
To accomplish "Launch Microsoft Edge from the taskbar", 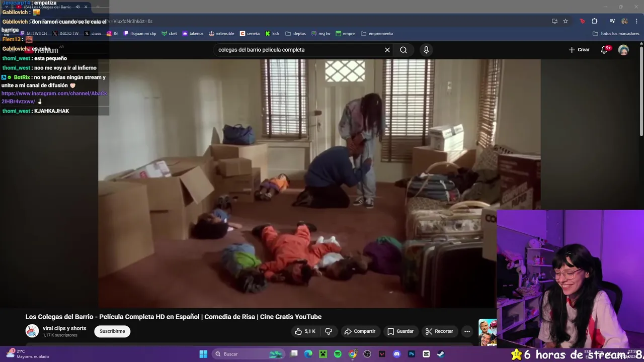I will pos(308,354).
